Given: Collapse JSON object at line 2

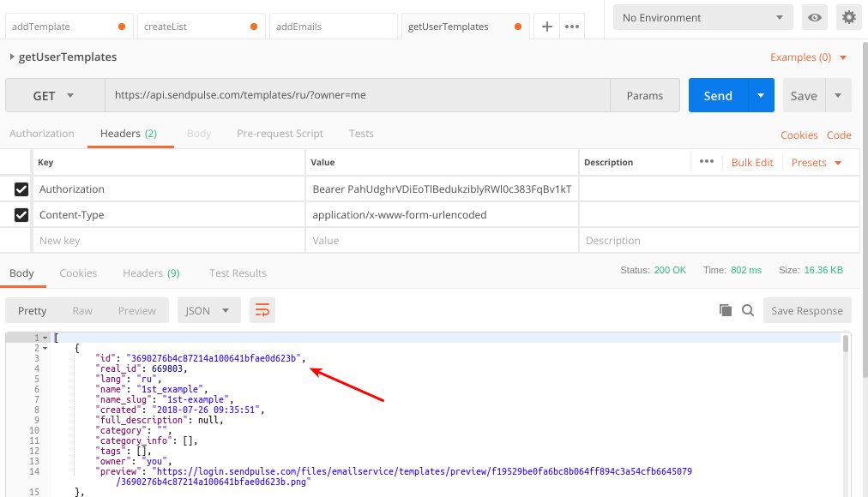Looking at the screenshot, I should pos(45,349).
